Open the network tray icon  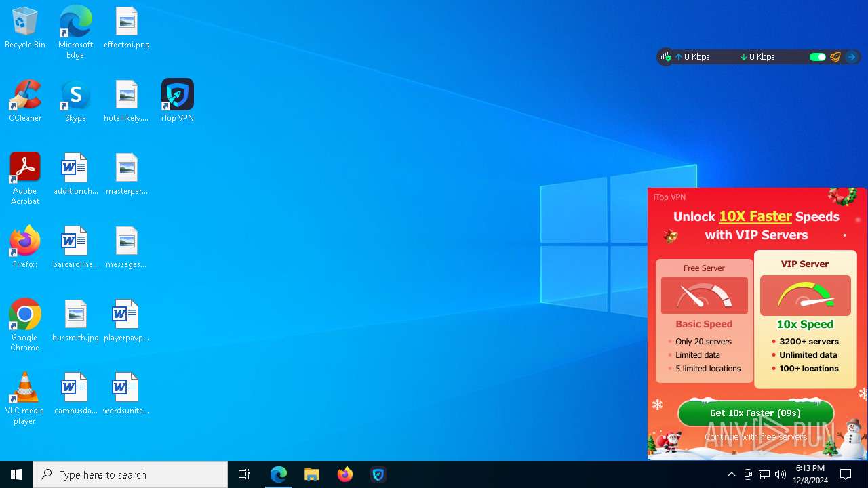tap(764, 474)
